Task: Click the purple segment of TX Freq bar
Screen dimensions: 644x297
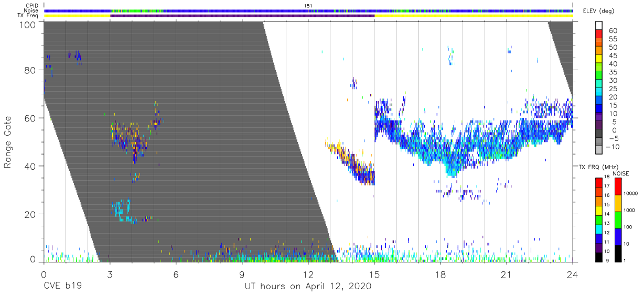Action: (x=242, y=16)
